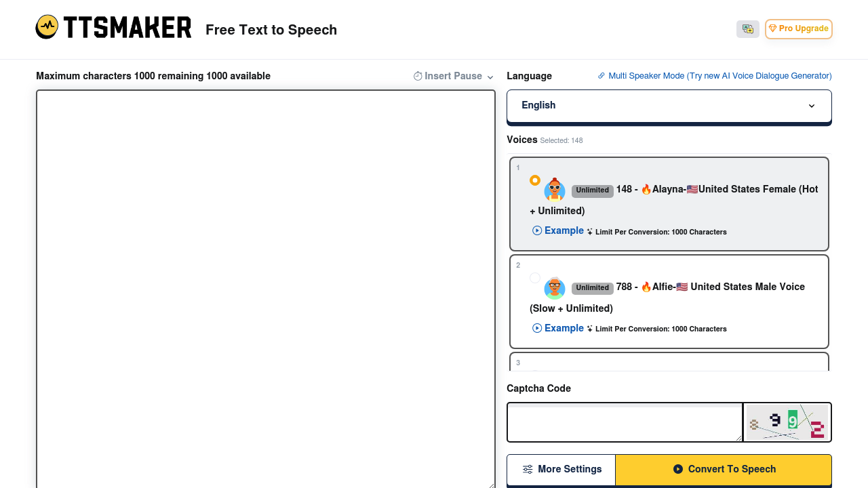Select the Alayna voice radio button
Image resolution: width=868 pixels, height=488 pixels.
(x=535, y=180)
